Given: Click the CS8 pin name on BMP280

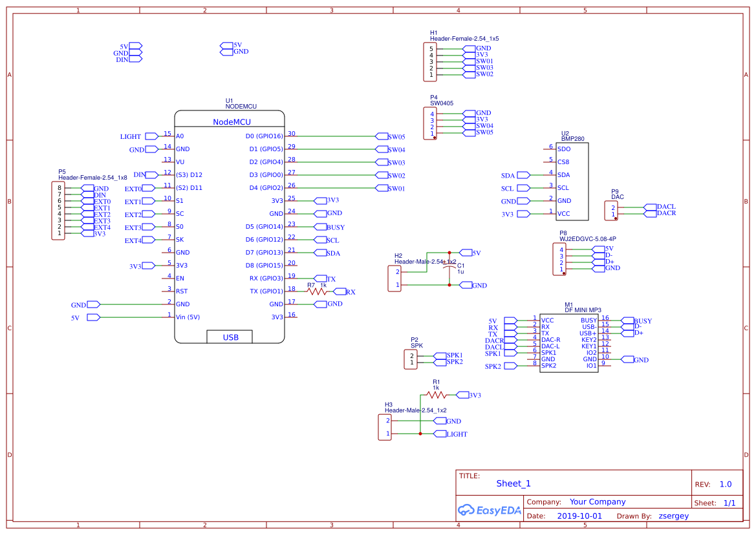Looking at the screenshot, I should [x=564, y=162].
